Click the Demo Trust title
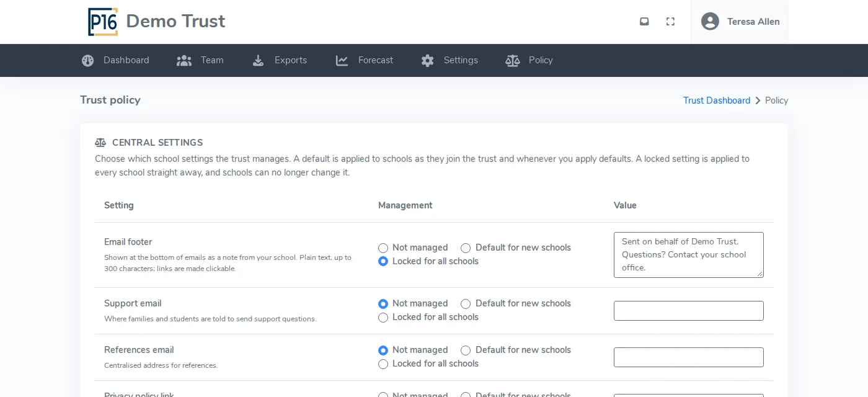Image resolution: width=868 pixels, height=397 pixels. (x=175, y=22)
